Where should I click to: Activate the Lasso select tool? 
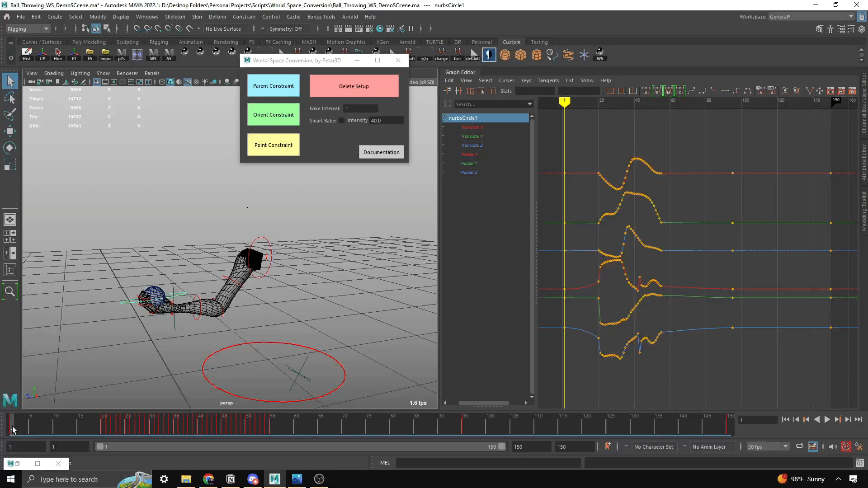click(10, 98)
